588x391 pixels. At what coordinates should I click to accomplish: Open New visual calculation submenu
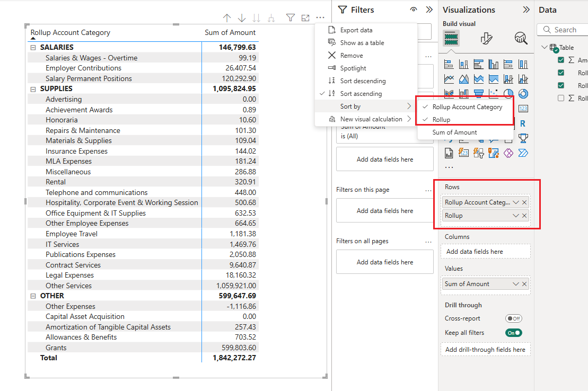pos(366,119)
